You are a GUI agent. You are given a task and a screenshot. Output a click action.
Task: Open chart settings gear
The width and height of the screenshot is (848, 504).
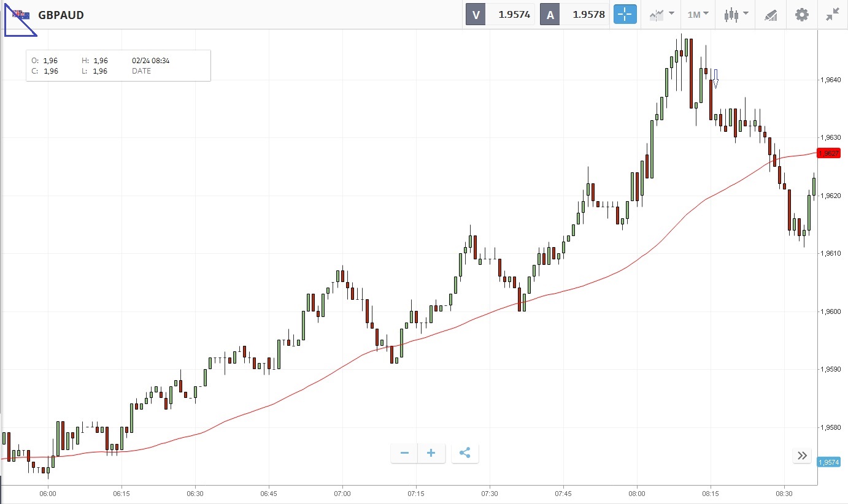click(x=801, y=15)
